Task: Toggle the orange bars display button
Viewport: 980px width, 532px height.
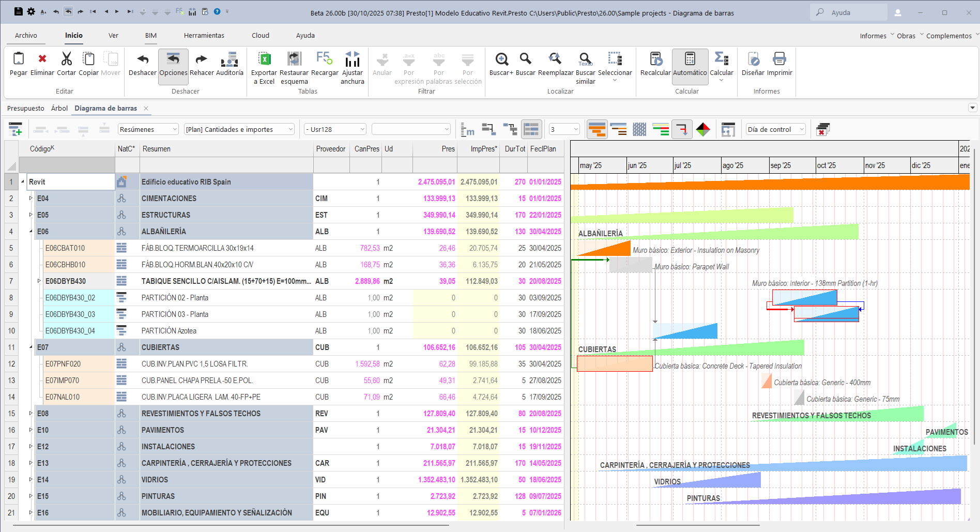Action: point(597,129)
